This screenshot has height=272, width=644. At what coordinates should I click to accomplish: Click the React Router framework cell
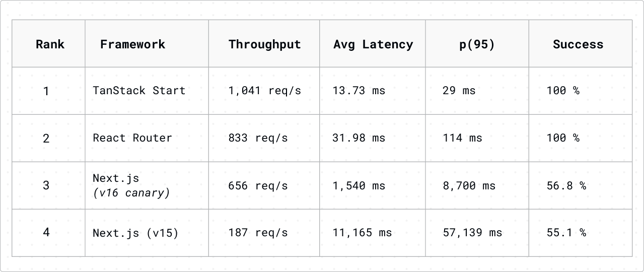coord(132,138)
